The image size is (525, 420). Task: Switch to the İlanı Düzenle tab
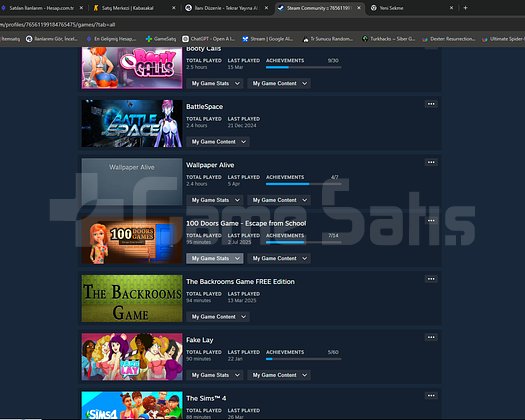click(x=227, y=8)
